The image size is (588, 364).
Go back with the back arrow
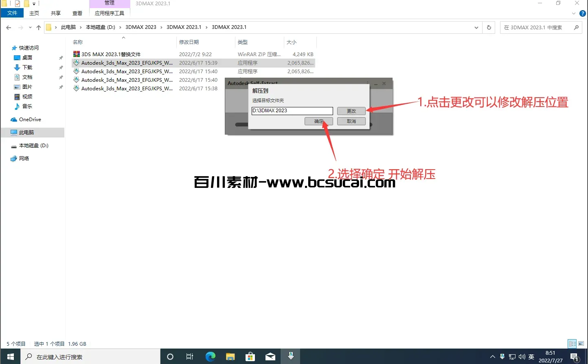[x=9, y=27]
